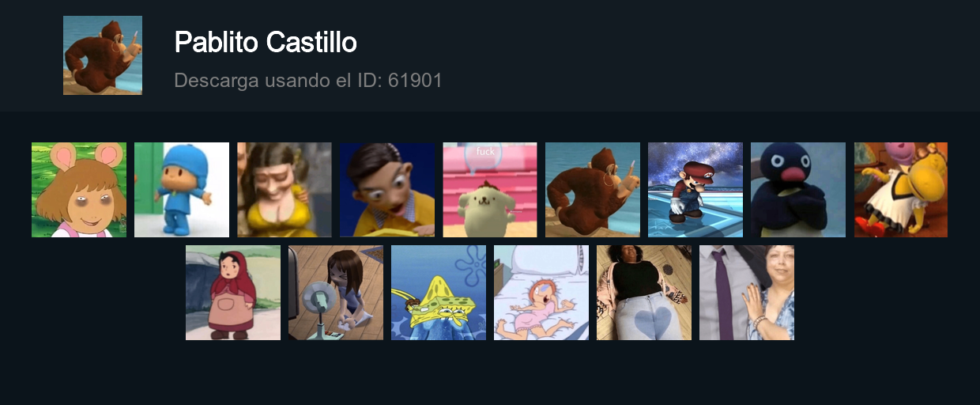Choose the puppet boy in yellow shirt thumbnail
The width and height of the screenshot is (980, 405).
point(387,190)
